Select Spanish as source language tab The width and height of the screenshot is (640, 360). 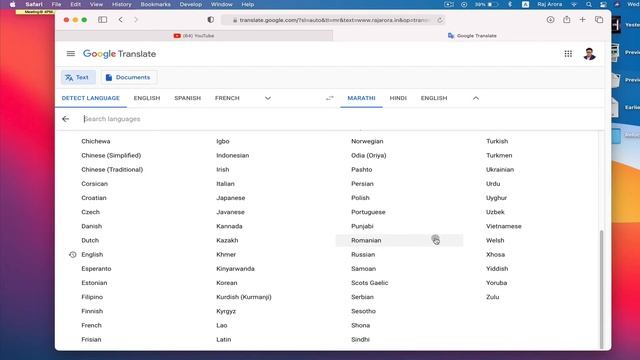(x=187, y=98)
